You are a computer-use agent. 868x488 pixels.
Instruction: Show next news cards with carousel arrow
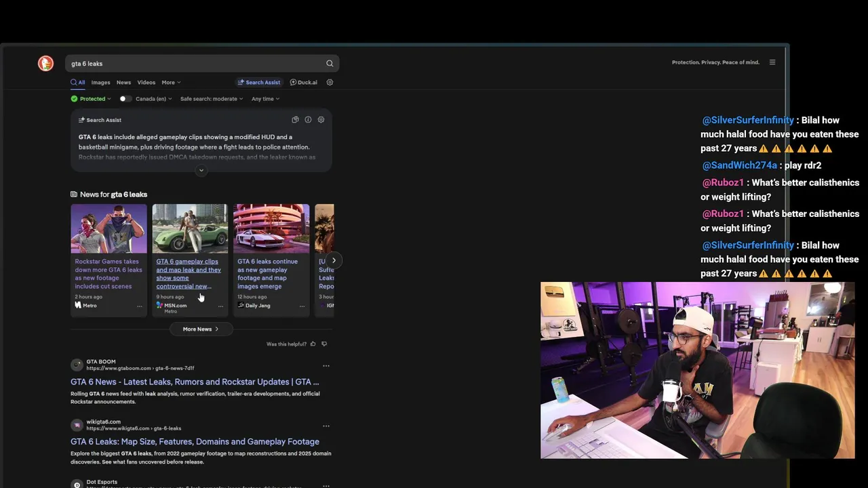[x=334, y=260]
